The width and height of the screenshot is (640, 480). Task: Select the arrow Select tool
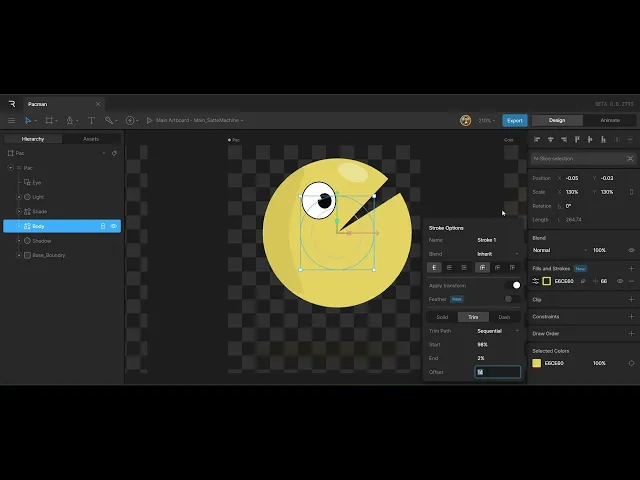pyautogui.click(x=28, y=120)
